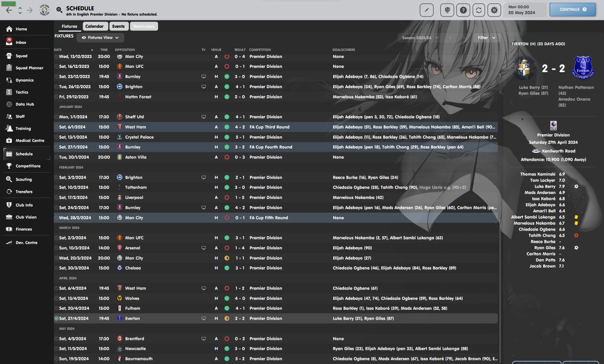The height and width of the screenshot is (364, 604).
Task: Switch to the Fixtures tab
Action: click(x=69, y=26)
